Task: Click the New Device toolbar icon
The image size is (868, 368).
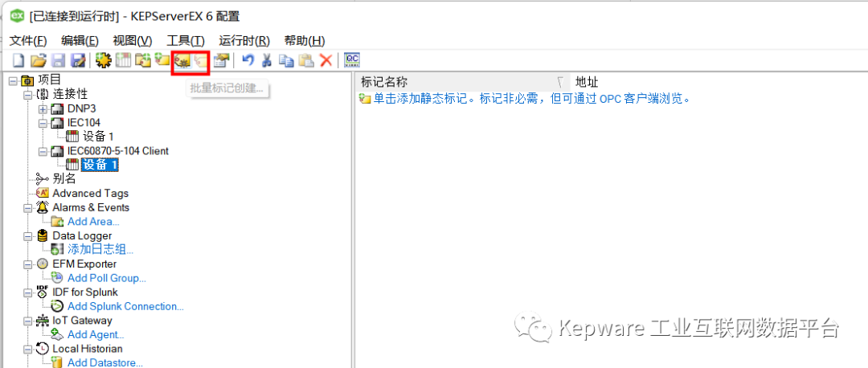Action: click(122, 60)
